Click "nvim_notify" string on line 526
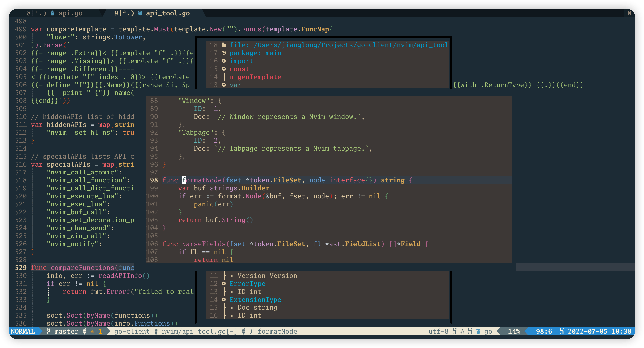This screenshot has width=644, height=348. tap(72, 244)
